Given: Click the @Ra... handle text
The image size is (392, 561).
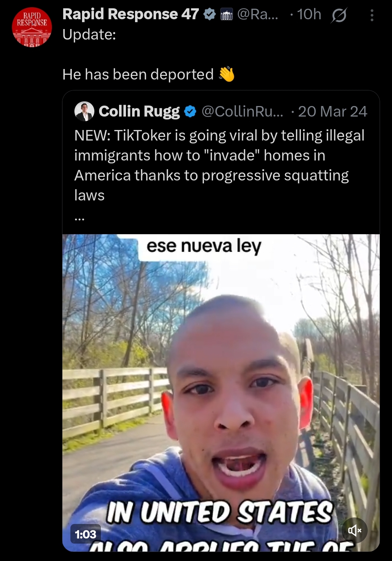Looking at the screenshot, I should (x=258, y=15).
